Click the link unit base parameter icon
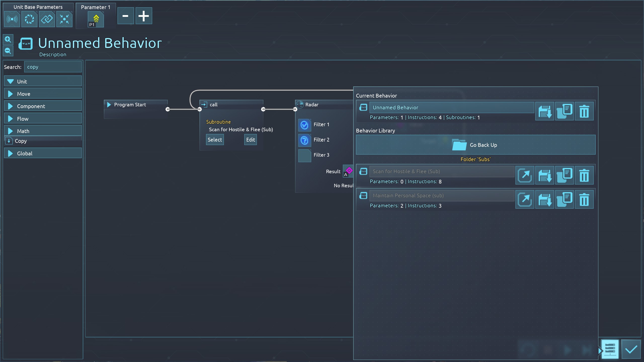This screenshot has height=362, width=644. (x=47, y=19)
